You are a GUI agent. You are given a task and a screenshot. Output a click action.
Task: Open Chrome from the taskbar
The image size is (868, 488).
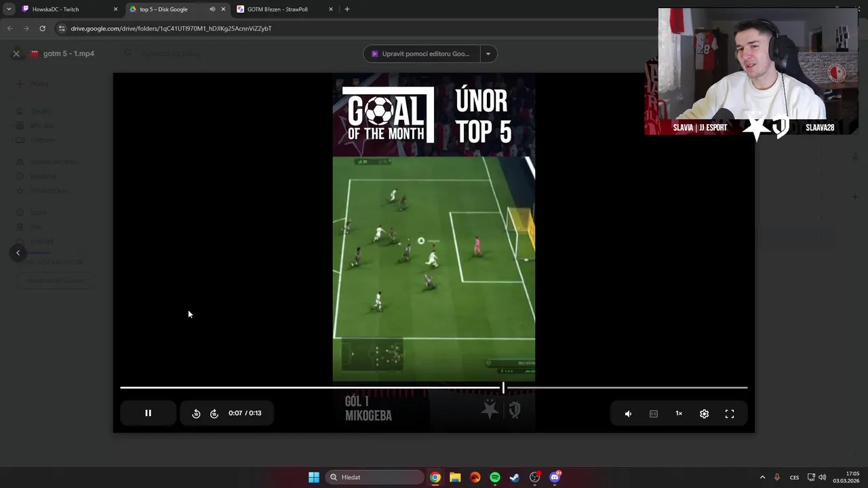(x=435, y=477)
